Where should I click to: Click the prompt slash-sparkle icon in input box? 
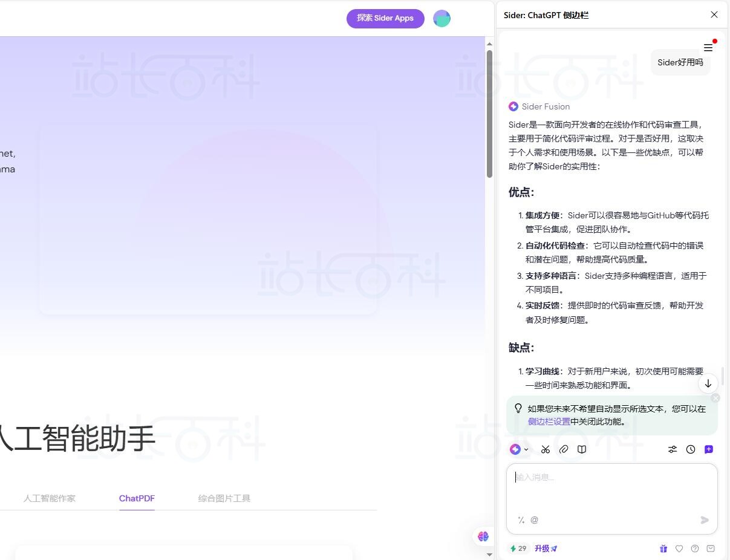tap(521, 520)
